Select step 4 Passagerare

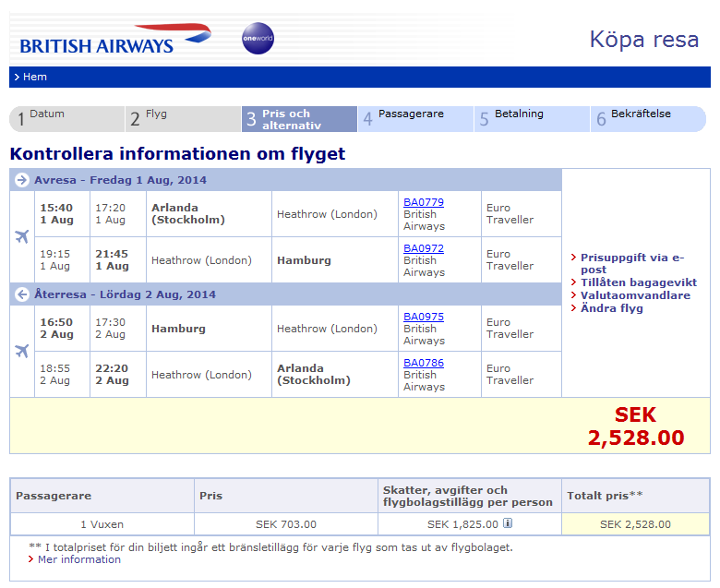click(415, 119)
